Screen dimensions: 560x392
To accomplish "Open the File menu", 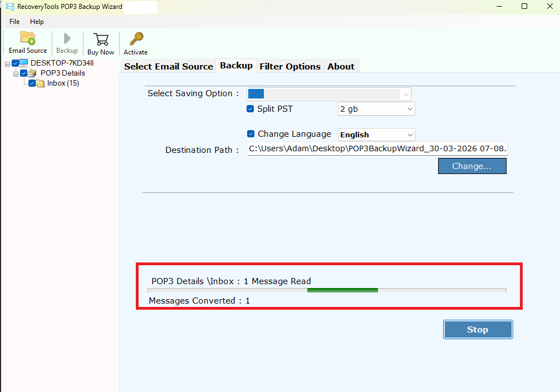I will click(14, 22).
